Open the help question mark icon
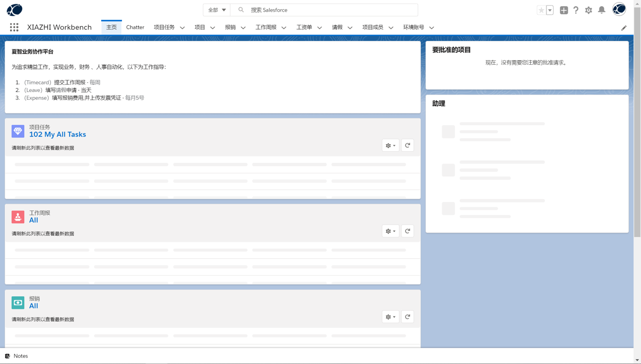Screen dimensions: 641x364 coord(576,10)
